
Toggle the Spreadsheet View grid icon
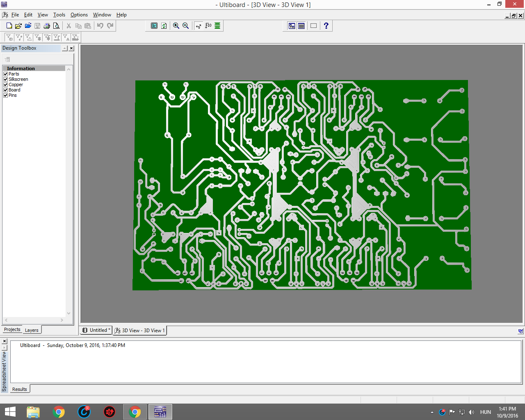coord(301,26)
